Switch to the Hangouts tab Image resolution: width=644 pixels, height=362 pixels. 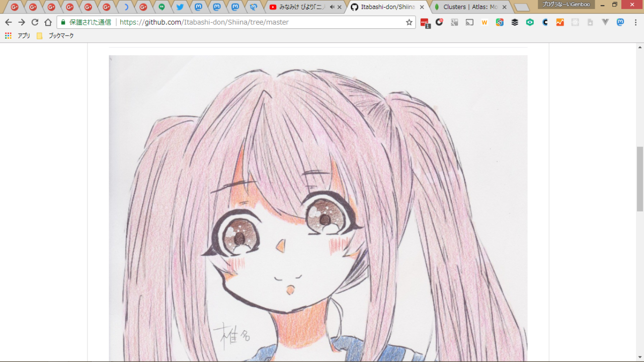point(162,7)
